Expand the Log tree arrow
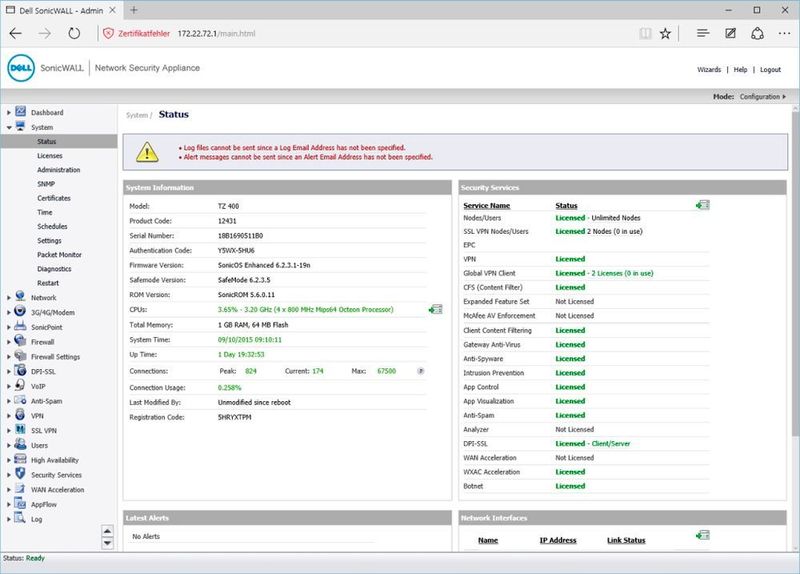Viewport: 800px width, 574px height. tap(9, 519)
